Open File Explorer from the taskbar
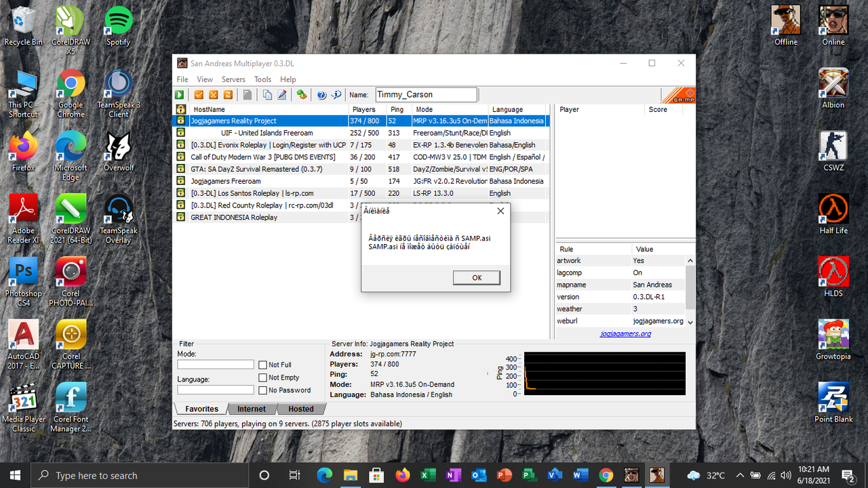The height and width of the screenshot is (488, 868). (351, 475)
